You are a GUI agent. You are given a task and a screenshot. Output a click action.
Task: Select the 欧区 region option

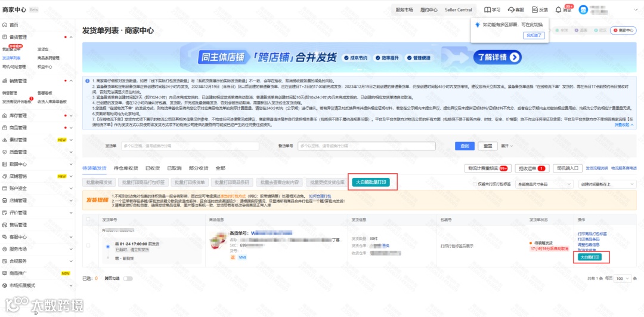[x=599, y=30]
